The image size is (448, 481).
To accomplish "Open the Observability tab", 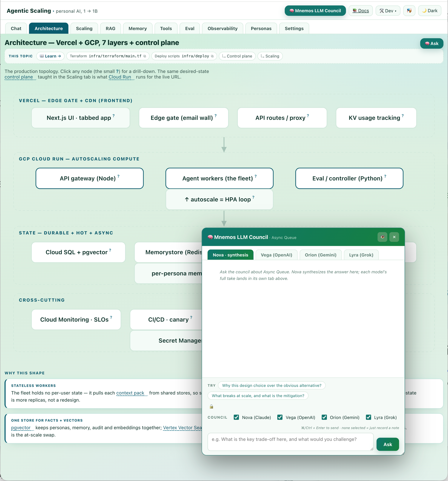I will [x=222, y=28].
